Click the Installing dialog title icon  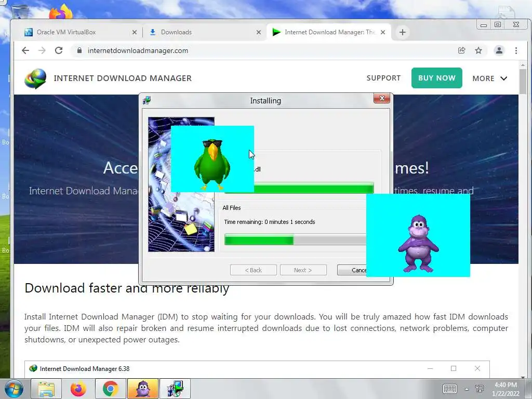(x=147, y=100)
